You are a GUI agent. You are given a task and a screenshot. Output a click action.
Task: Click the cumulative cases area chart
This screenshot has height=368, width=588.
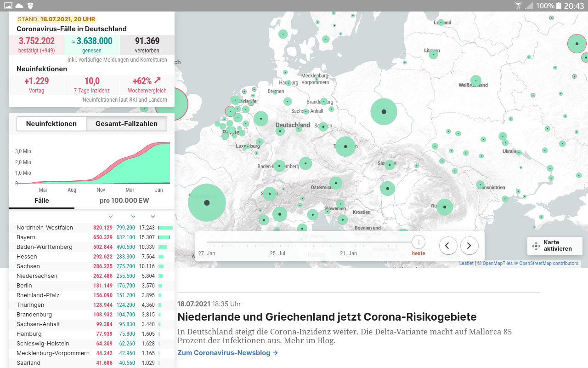point(92,163)
